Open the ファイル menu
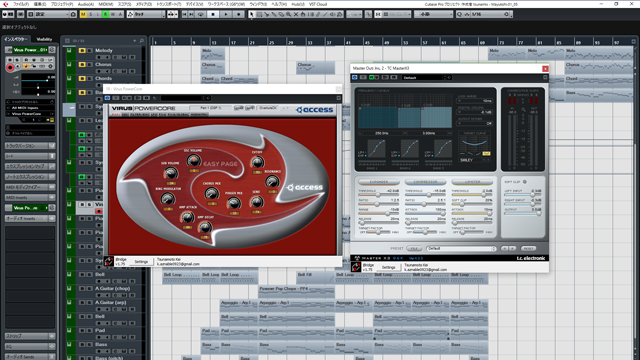The height and width of the screenshot is (360, 640). [20, 4]
